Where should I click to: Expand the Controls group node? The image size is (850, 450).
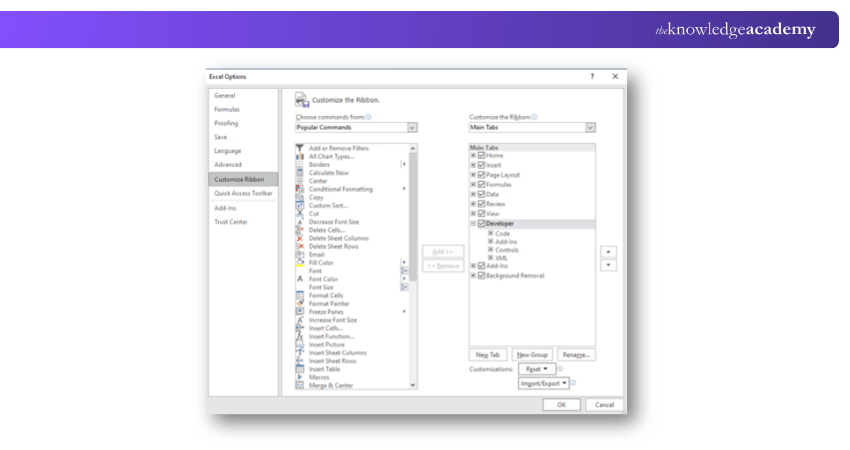pyautogui.click(x=491, y=250)
